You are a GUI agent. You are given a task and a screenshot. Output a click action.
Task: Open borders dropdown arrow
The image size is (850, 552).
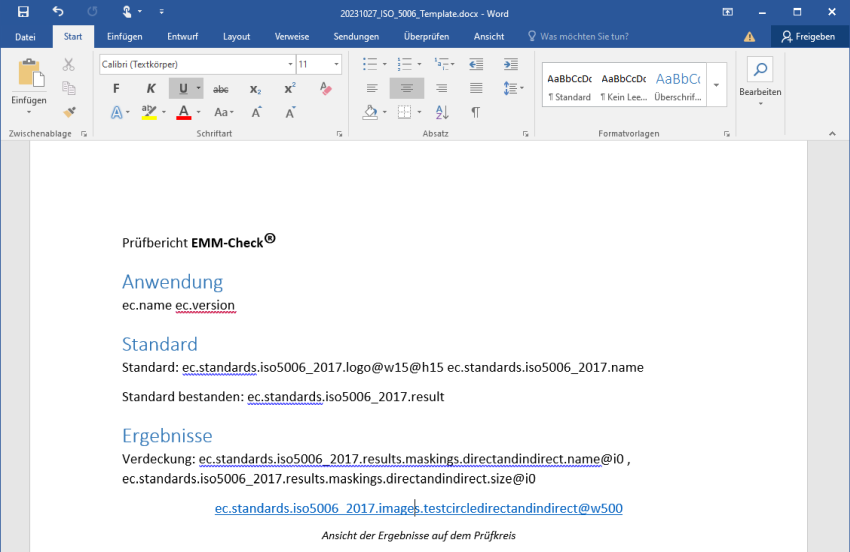[419, 112]
